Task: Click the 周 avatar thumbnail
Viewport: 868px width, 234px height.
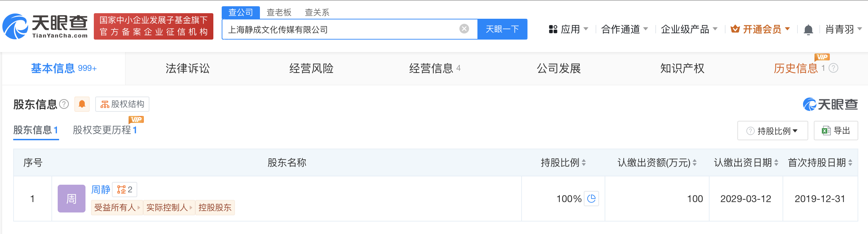Action: tap(72, 199)
